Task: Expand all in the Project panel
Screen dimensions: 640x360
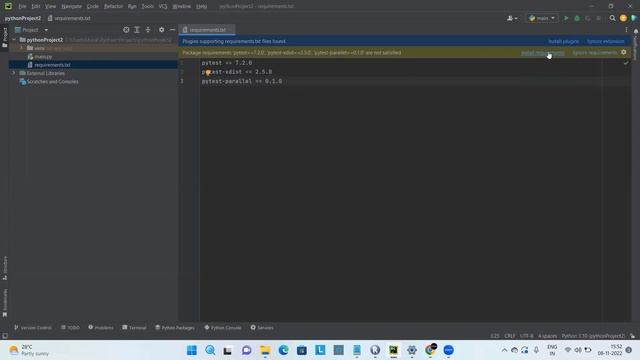Action: click(137, 30)
